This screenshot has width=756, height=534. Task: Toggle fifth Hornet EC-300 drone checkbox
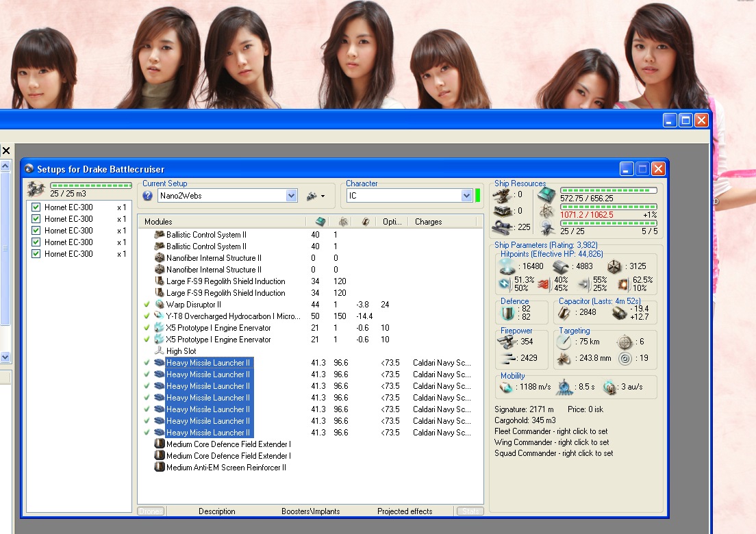pyautogui.click(x=36, y=253)
